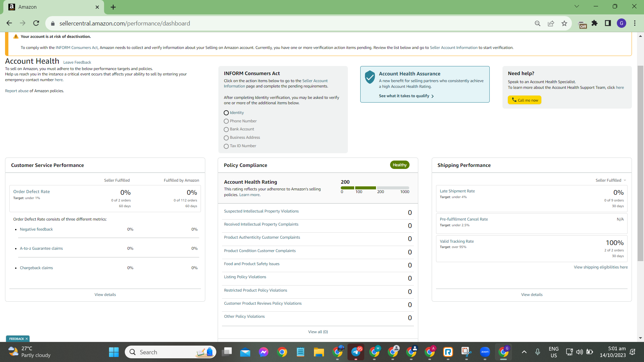Open Suspected Intellectual Property Violations
The width and height of the screenshot is (644, 362).
(x=261, y=211)
